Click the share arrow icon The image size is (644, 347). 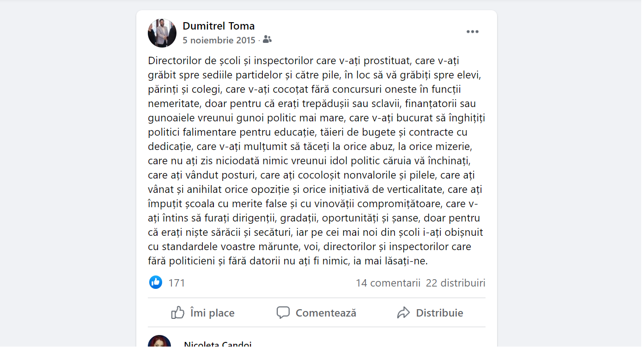403,313
